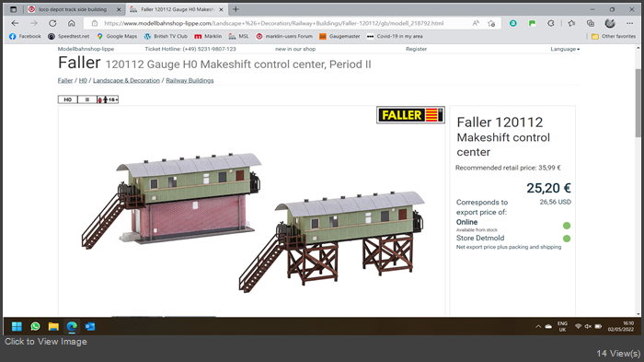Open File Explorer from the taskbar
Screen dimensions: 644x362
tap(53, 326)
